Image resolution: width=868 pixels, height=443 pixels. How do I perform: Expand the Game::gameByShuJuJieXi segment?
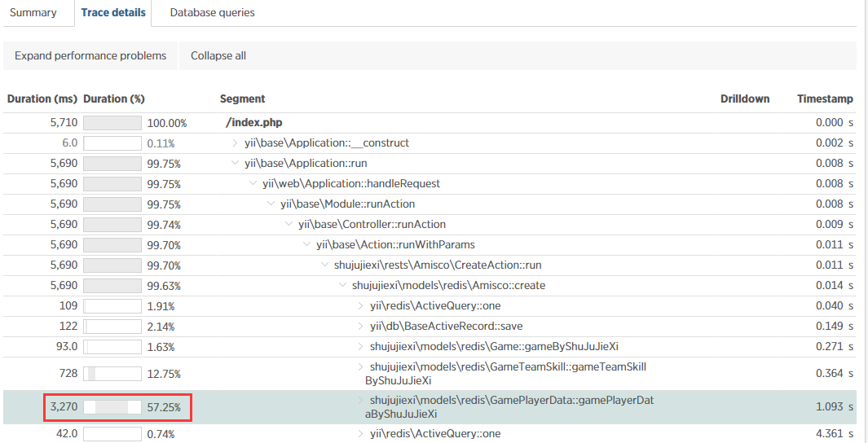pyautogui.click(x=361, y=347)
